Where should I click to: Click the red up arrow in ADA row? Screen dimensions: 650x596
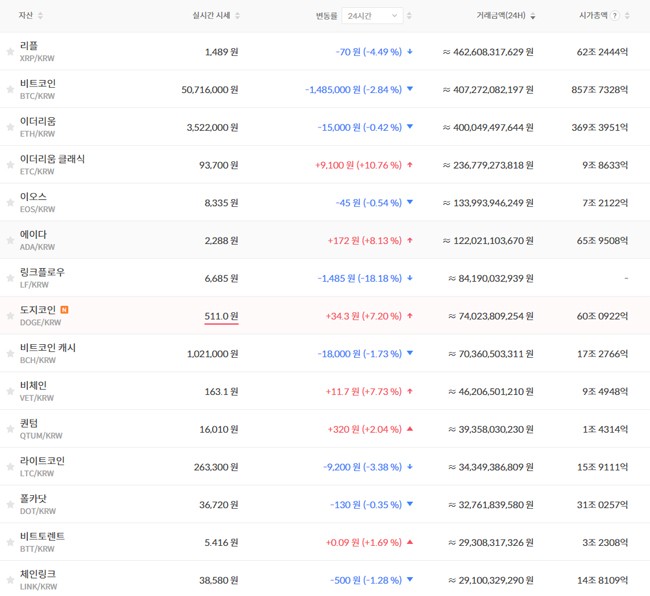[x=410, y=240]
